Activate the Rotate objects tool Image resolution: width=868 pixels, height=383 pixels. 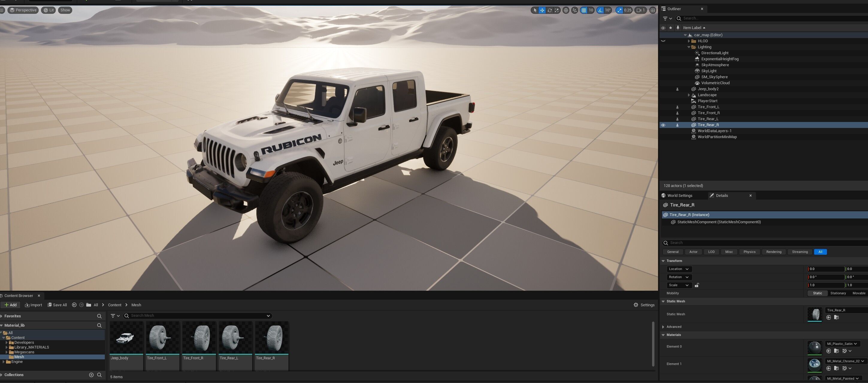click(x=550, y=10)
